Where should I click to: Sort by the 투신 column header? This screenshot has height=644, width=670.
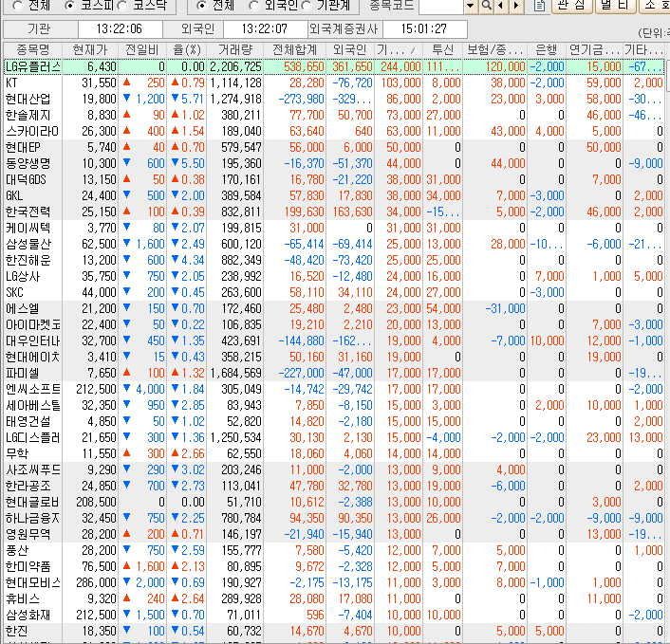click(442, 49)
